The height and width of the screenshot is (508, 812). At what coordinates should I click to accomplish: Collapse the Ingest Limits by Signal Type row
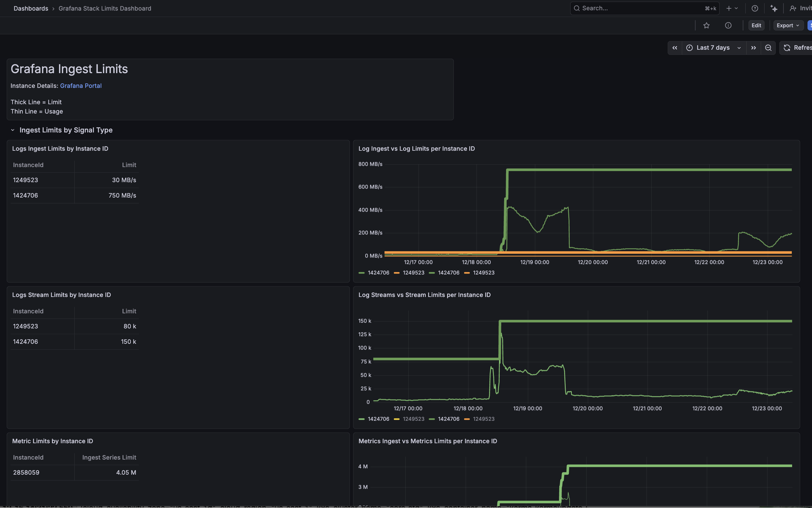pos(13,130)
